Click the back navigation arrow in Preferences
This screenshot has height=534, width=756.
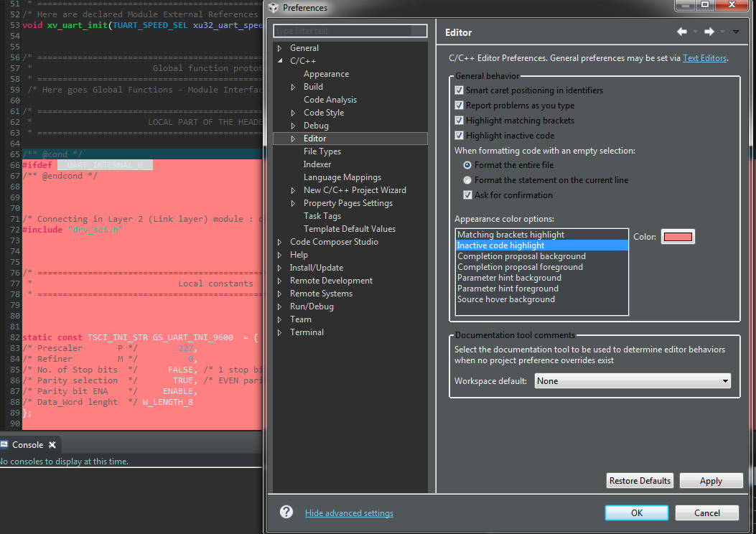tap(682, 32)
